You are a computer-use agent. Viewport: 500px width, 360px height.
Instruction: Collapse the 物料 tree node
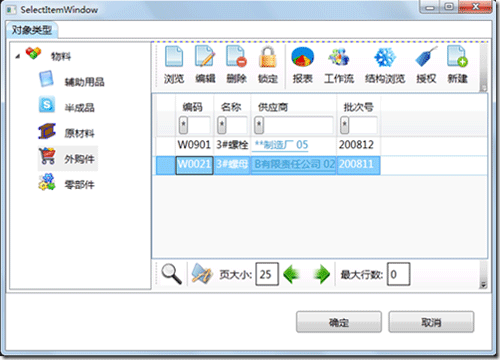pos(18,56)
